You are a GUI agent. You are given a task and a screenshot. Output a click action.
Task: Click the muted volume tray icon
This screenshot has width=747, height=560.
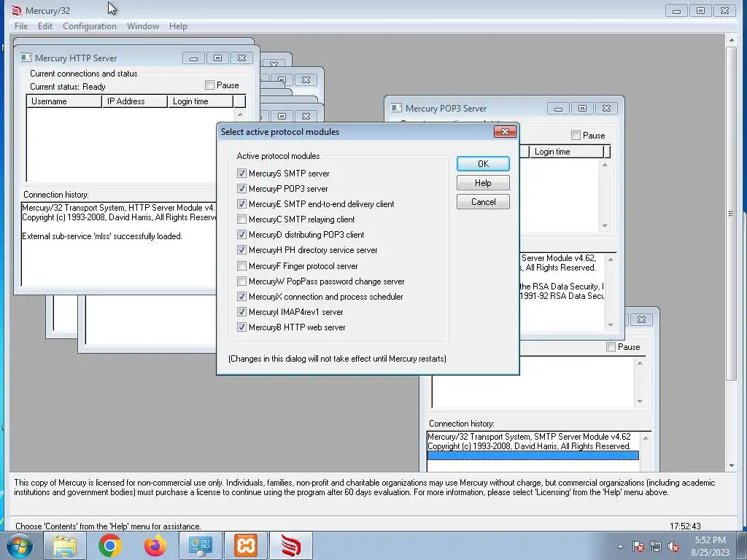[673, 547]
